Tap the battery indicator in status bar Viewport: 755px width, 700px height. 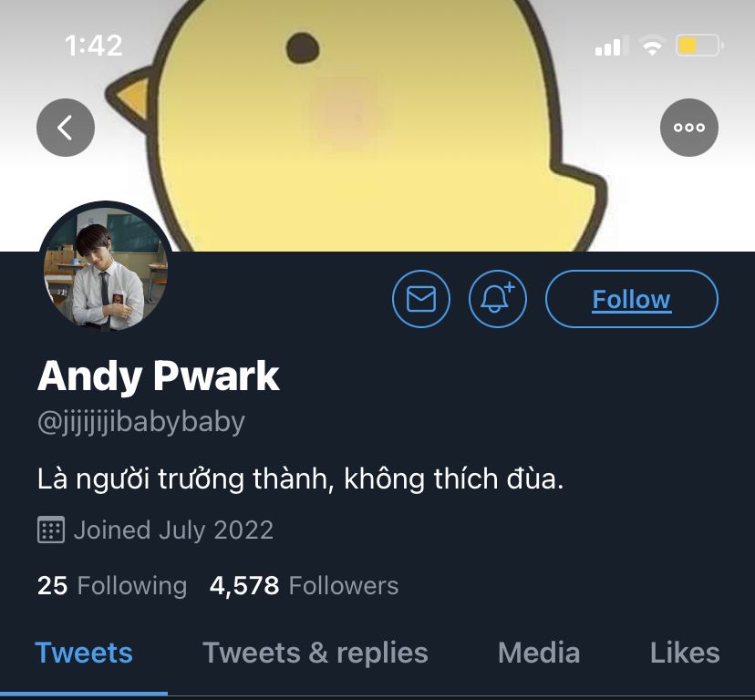(699, 46)
